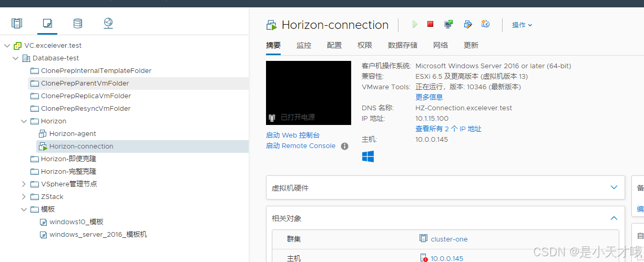Open the 10.0.0.145 host link in 相关对象
The height and width of the screenshot is (262, 644).
pyautogui.click(x=447, y=258)
